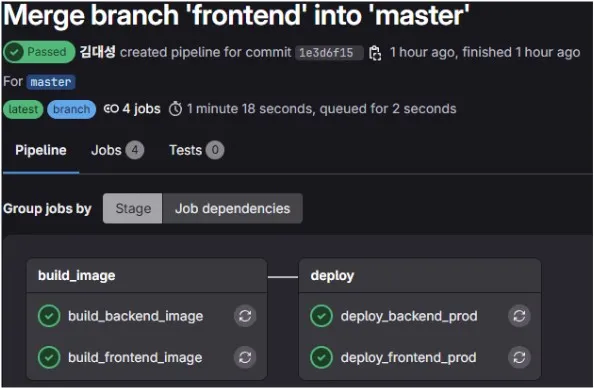The height and width of the screenshot is (388, 594).
Task: Open the deploy_frontend_prod job
Action: [x=408, y=357]
